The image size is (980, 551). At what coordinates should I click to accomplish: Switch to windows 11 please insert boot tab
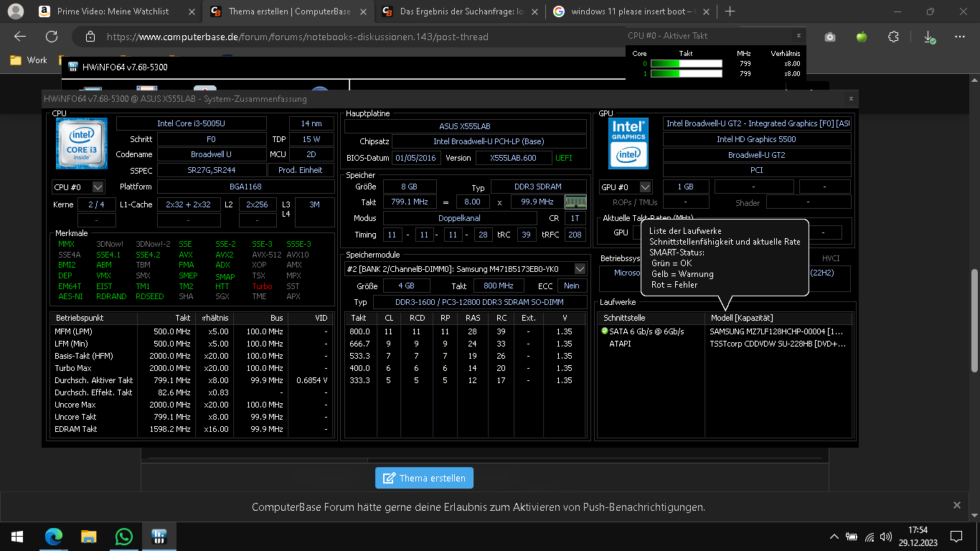(631, 11)
